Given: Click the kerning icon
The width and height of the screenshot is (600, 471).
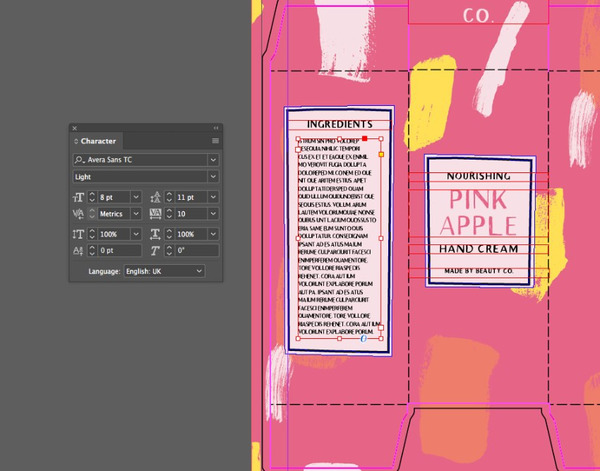Looking at the screenshot, I should coord(78,214).
